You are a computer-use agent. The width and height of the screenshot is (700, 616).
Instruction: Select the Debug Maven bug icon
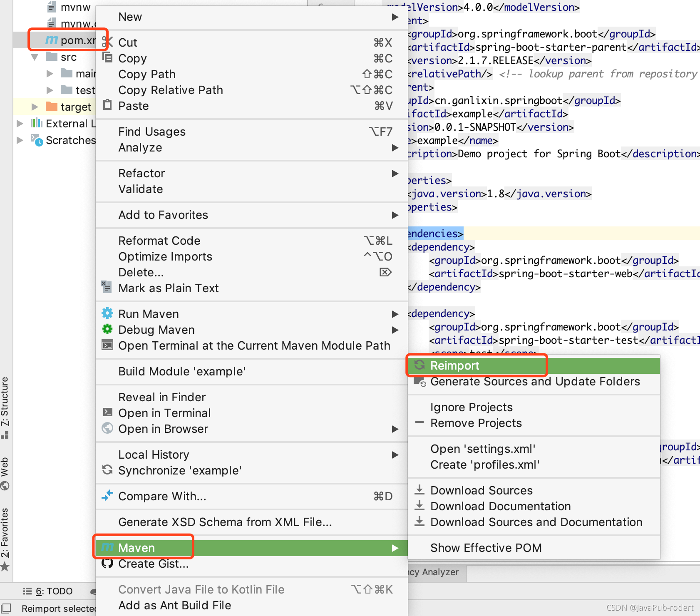[x=107, y=330]
